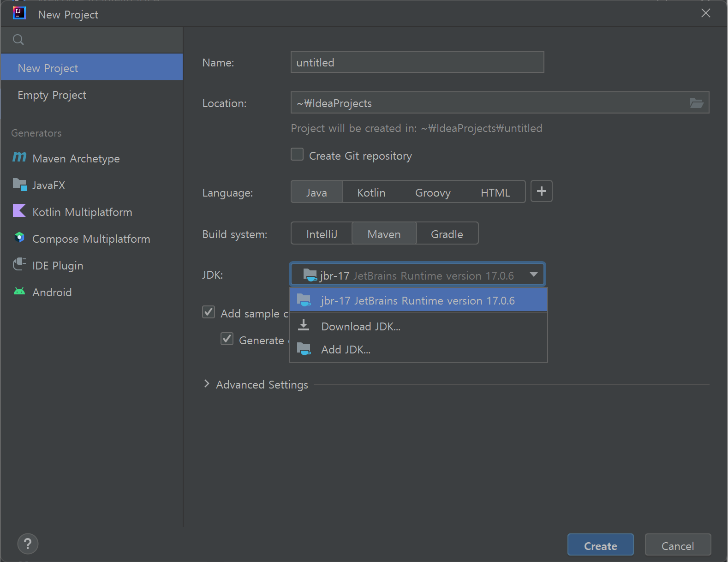Image resolution: width=728 pixels, height=562 pixels.
Task: Click the 'Project will be created in' text
Action: click(417, 128)
